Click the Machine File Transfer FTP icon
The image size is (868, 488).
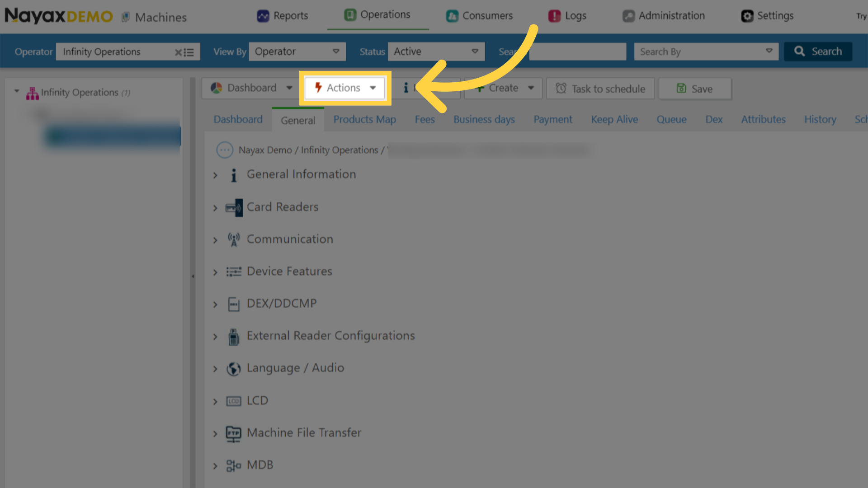click(234, 434)
